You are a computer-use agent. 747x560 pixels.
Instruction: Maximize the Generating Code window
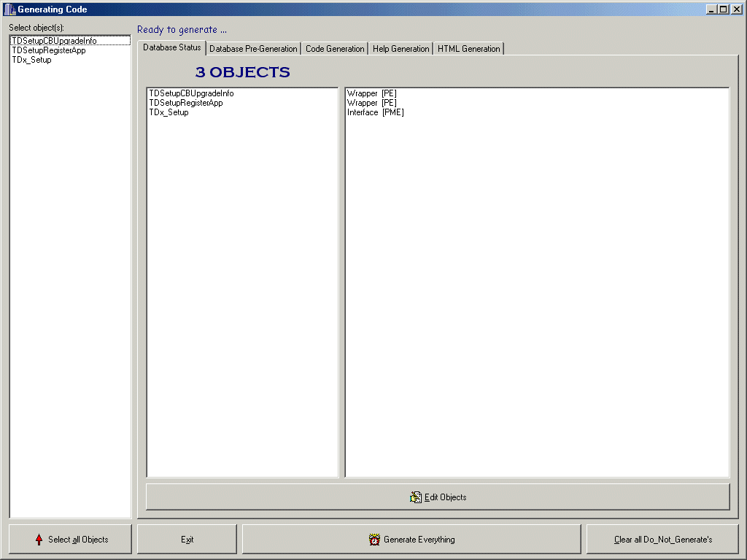[723, 9]
